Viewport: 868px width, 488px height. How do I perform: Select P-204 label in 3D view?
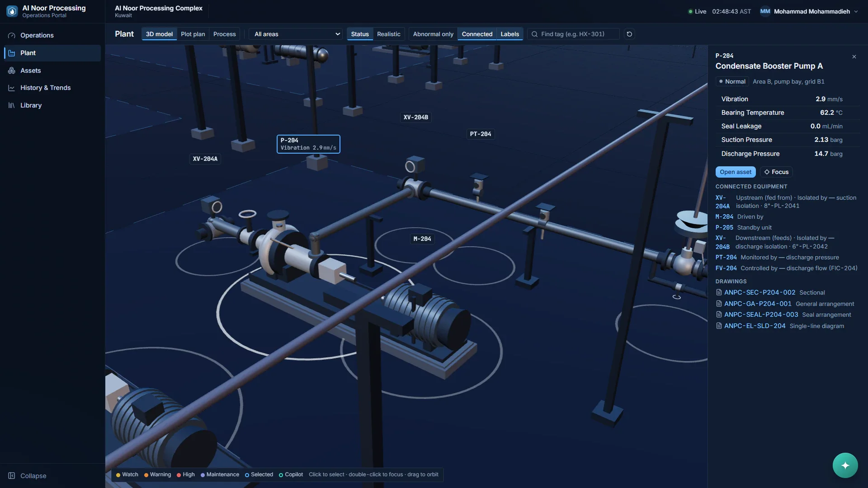[308, 144]
